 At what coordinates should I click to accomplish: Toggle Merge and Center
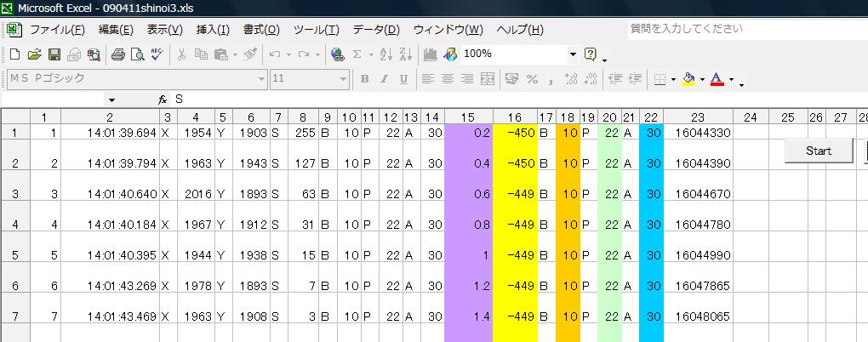(x=487, y=79)
